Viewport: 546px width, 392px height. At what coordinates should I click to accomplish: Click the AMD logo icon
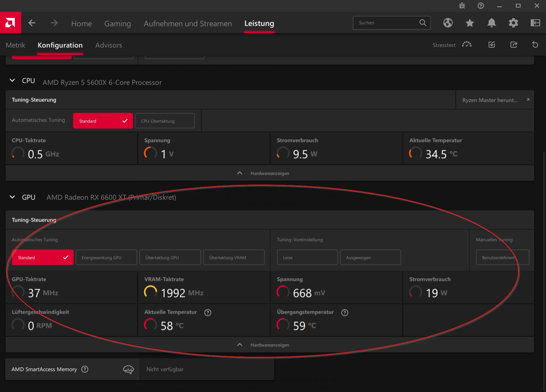(x=10, y=23)
